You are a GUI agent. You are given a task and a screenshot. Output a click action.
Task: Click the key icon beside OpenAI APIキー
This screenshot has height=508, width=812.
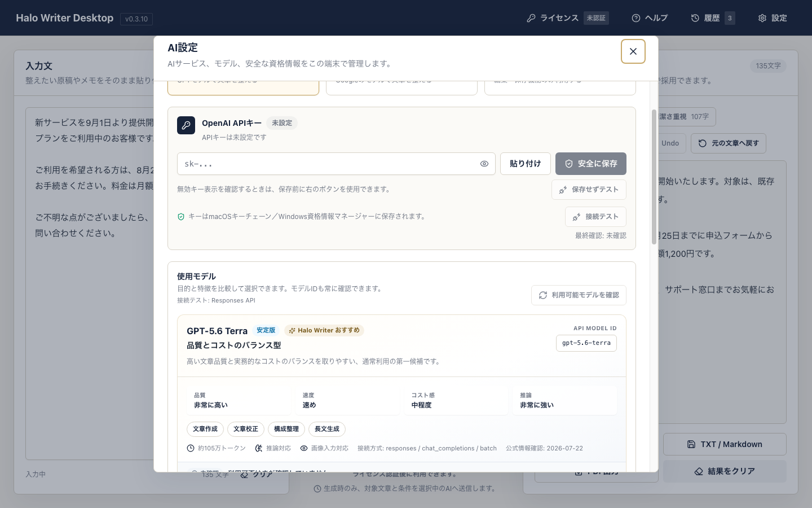[x=186, y=125]
